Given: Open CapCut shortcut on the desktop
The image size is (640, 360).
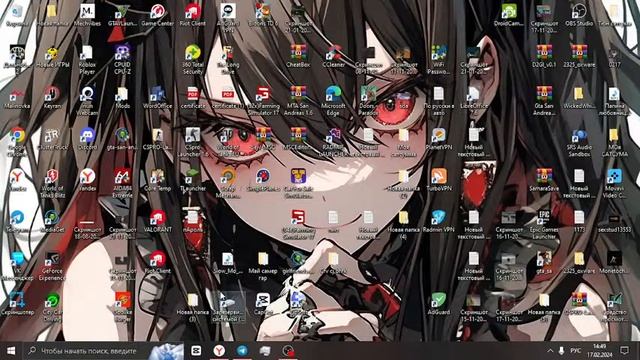Looking at the screenshot, I should point(263,303).
